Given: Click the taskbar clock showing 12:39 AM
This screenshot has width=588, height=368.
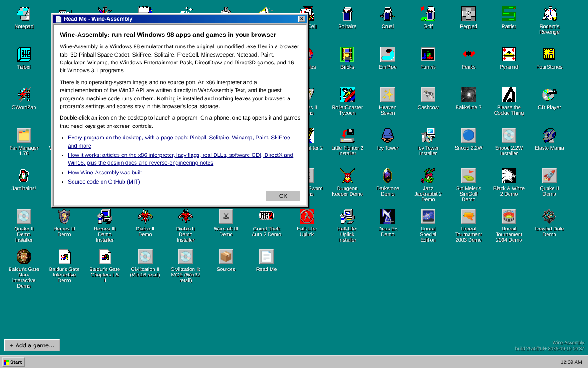Looking at the screenshot, I should pos(571,362).
